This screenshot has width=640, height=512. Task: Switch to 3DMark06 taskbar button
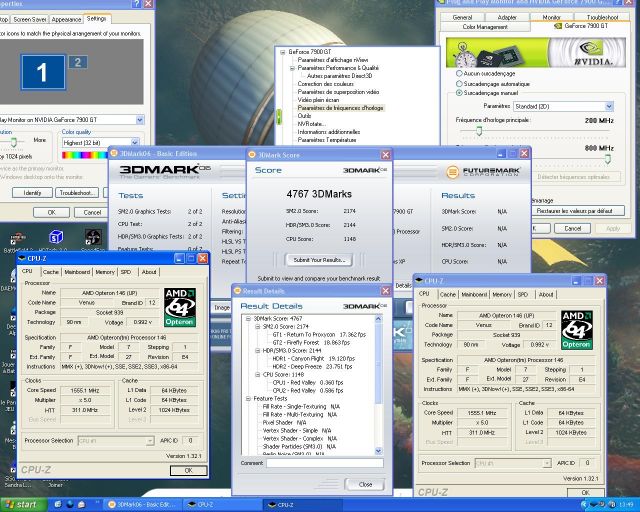(x=143, y=505)
